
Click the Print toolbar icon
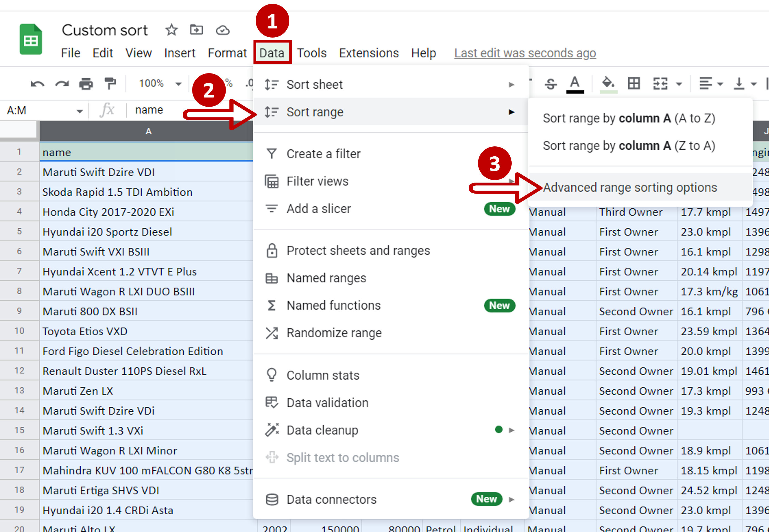coord(86,84)
